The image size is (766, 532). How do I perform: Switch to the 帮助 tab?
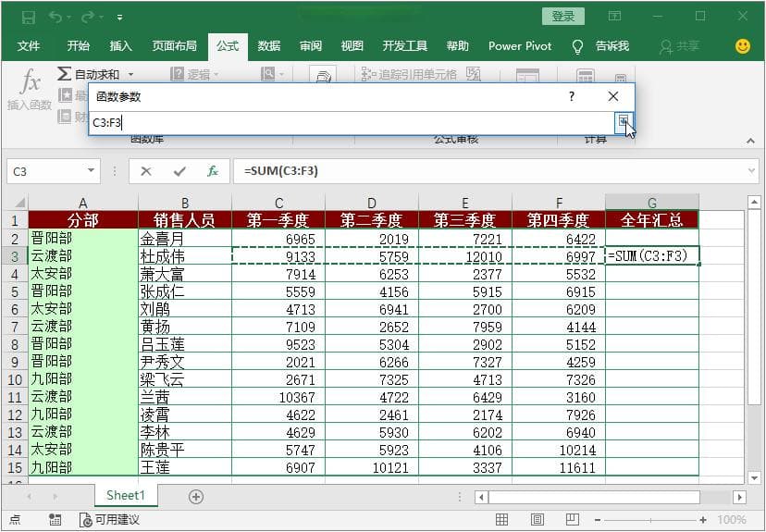pos(457,46)
